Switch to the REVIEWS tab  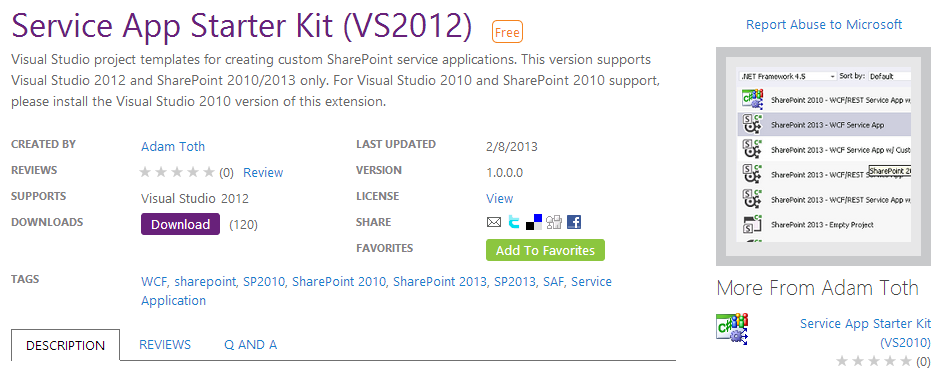tap(165, 345)
